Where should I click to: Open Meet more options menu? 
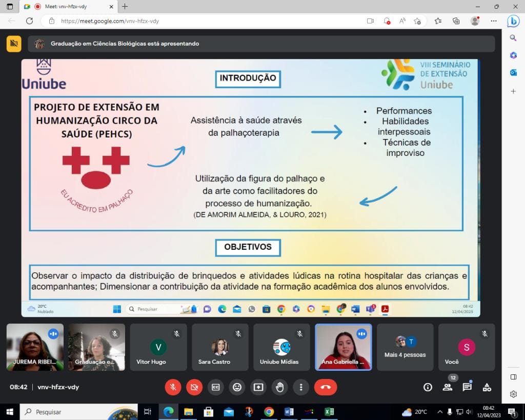[301, 387]
